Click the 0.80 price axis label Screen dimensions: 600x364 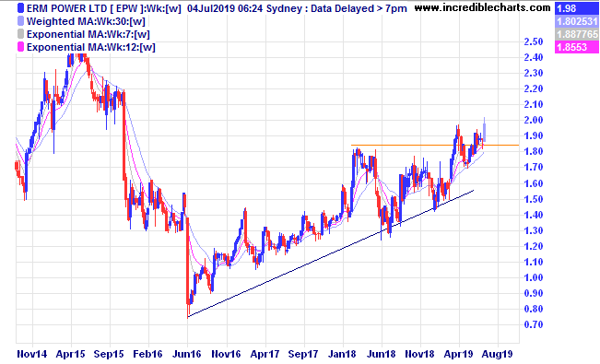[534, 309]
